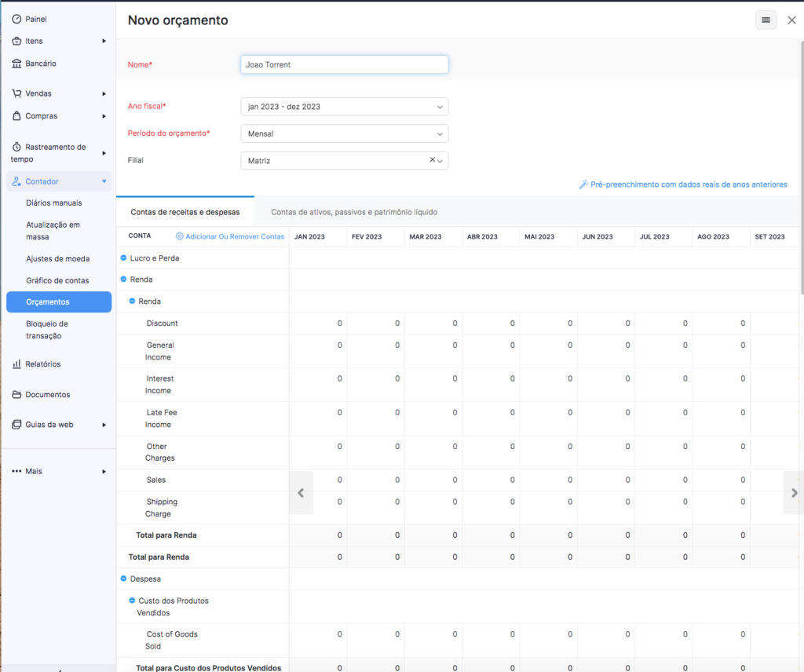Viewport: 804px width, 672px height.
Task: Open the Painel dashboard icon
Action: click(x=16, y=19)
